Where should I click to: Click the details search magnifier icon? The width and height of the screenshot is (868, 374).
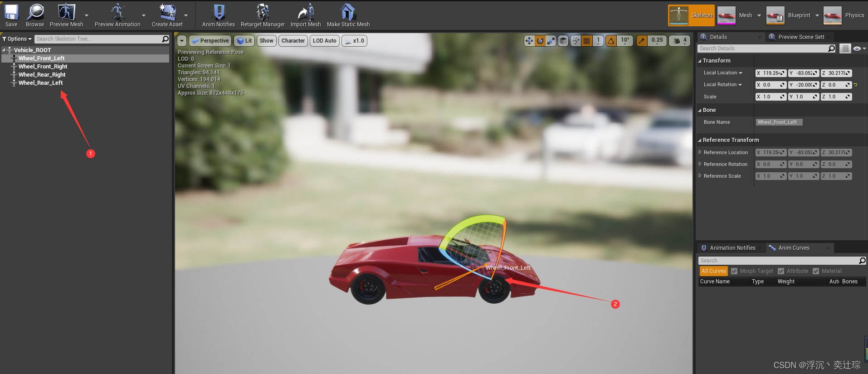point(831,49)
